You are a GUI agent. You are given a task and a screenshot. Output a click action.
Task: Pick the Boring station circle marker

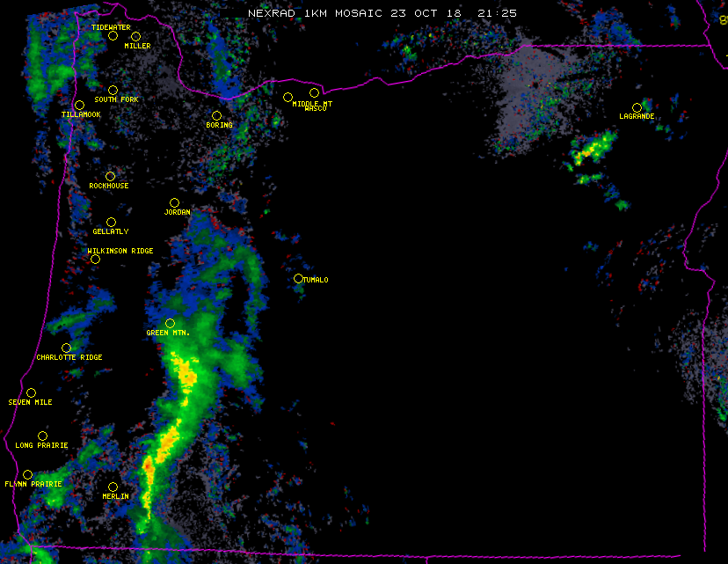coord(216,116)
